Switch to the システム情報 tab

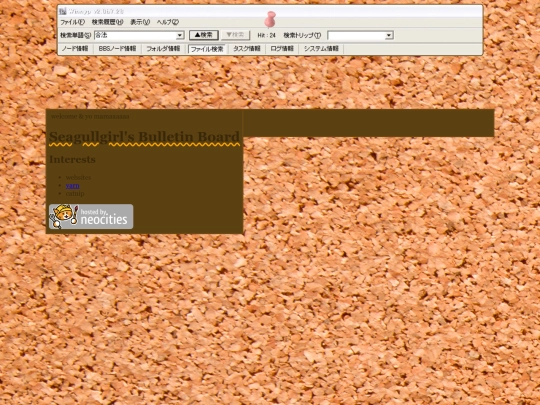[321, 49]
